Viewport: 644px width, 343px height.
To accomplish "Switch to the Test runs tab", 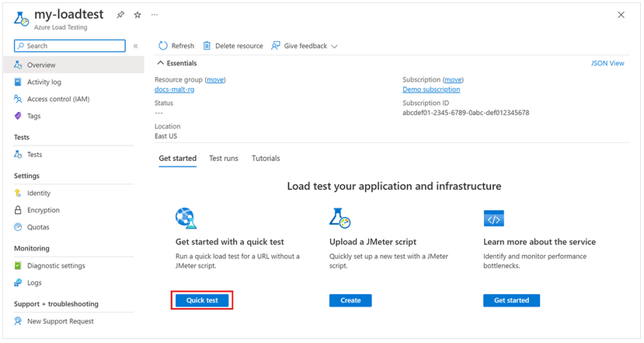I will point(224,159).
